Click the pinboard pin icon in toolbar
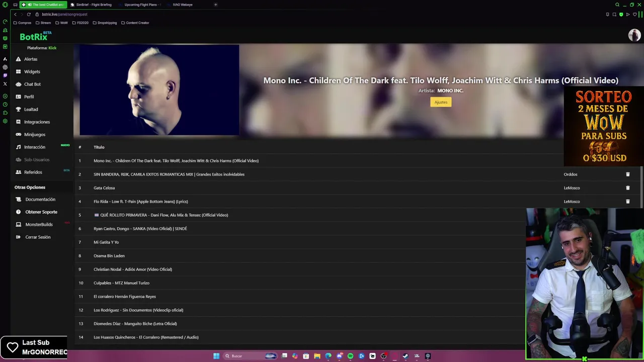The image size is (644, 362). [x=608, y=14]
